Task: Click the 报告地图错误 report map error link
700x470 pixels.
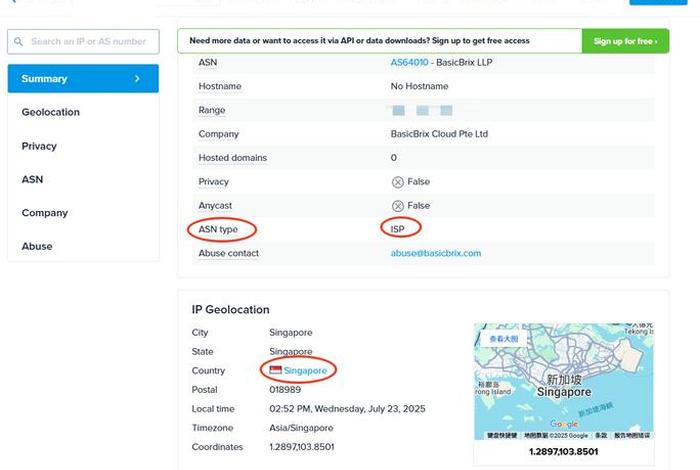Action: (632, 436)
